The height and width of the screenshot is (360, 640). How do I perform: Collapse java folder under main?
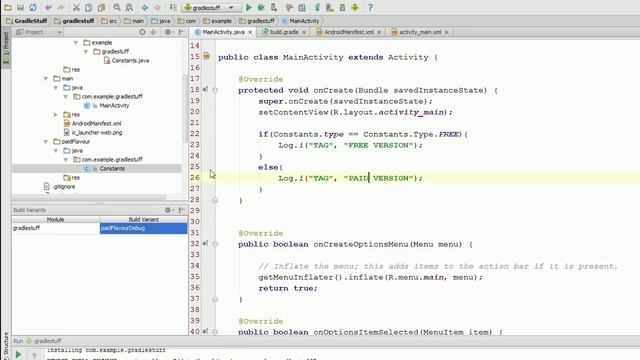point(56,87)
